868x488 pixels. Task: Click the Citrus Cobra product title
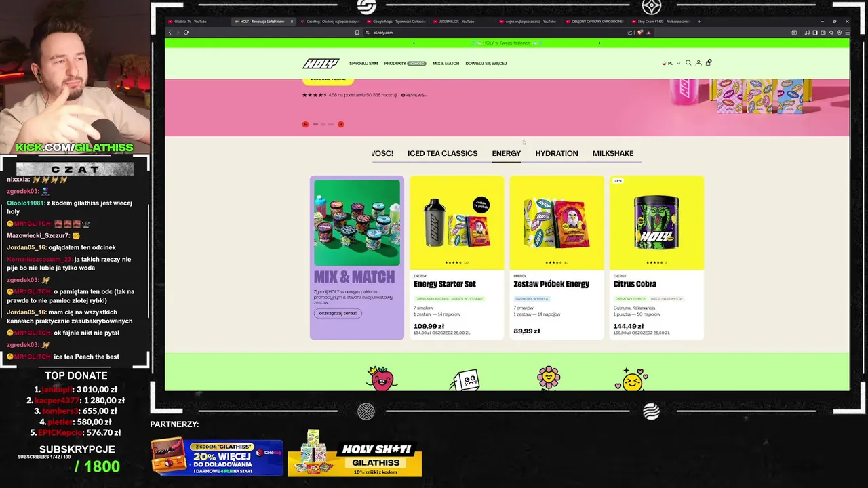[635, 284]
